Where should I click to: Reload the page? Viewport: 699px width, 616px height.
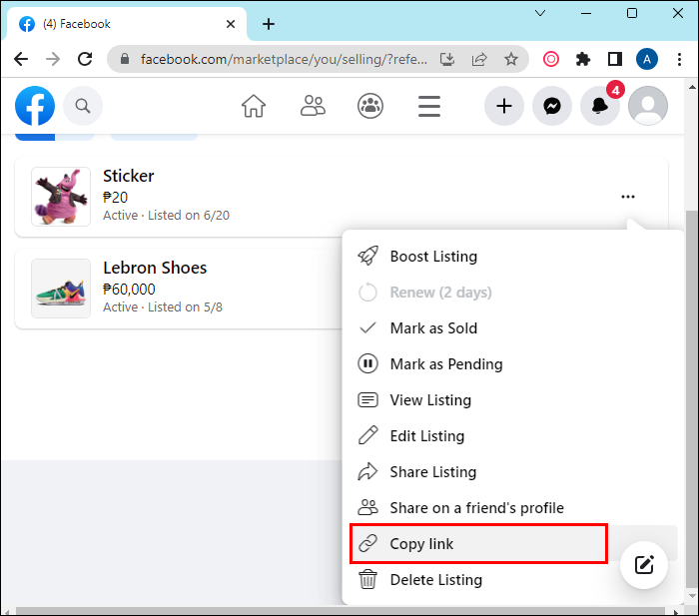[85, 59]
